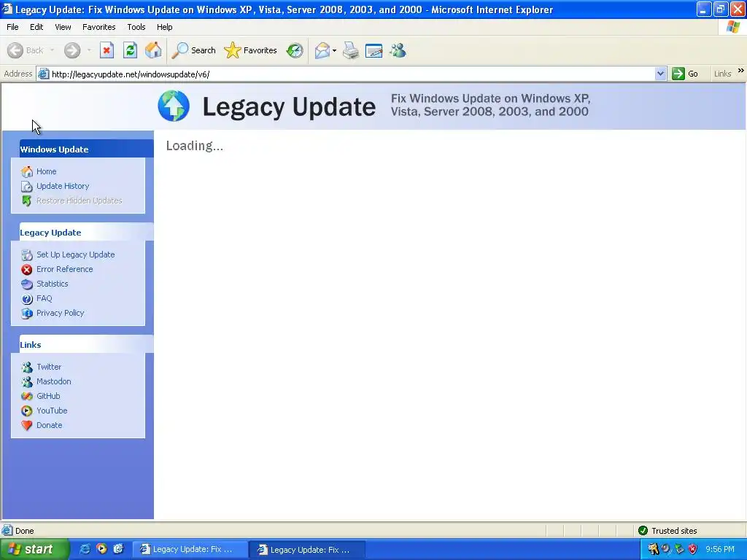The width and height of the screenshot is (747, 560).
Task: Click the Forward navigation button
Action: pos(72,50)
